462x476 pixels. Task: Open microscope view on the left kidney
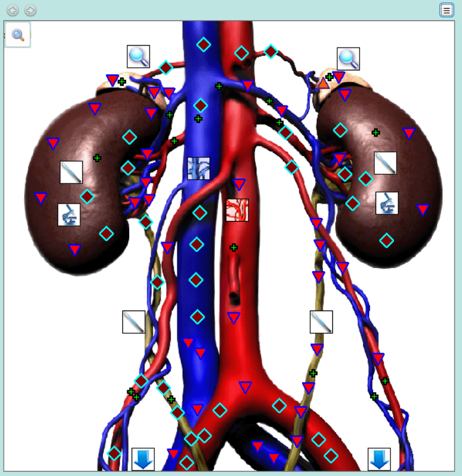[x=69, y=214]
